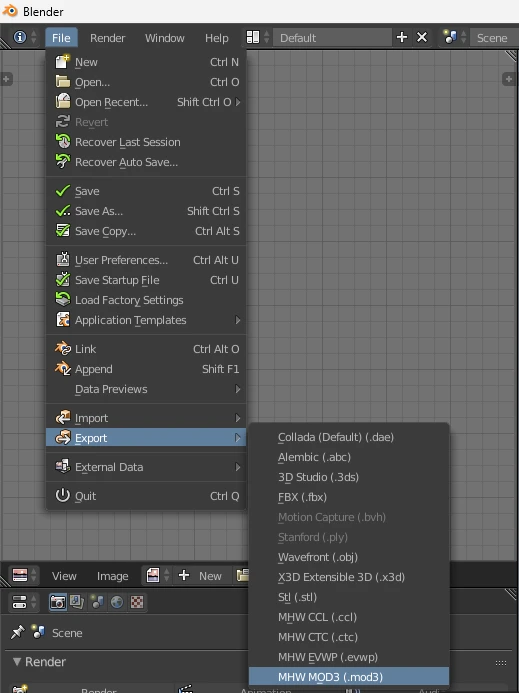Click the Save Copy icon
Viewport: 519px width, 693px height.
click(x=62, y=231)
